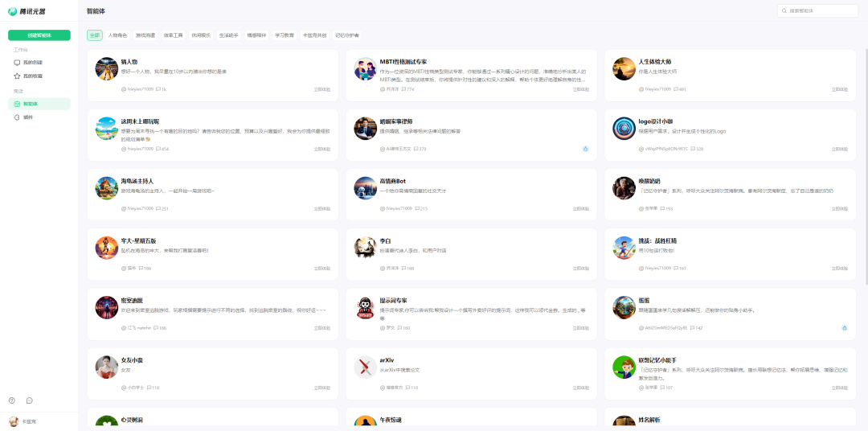Click the blue badge on 蛋蛋 card
868x431 pixels.
[x=845, y=328]
